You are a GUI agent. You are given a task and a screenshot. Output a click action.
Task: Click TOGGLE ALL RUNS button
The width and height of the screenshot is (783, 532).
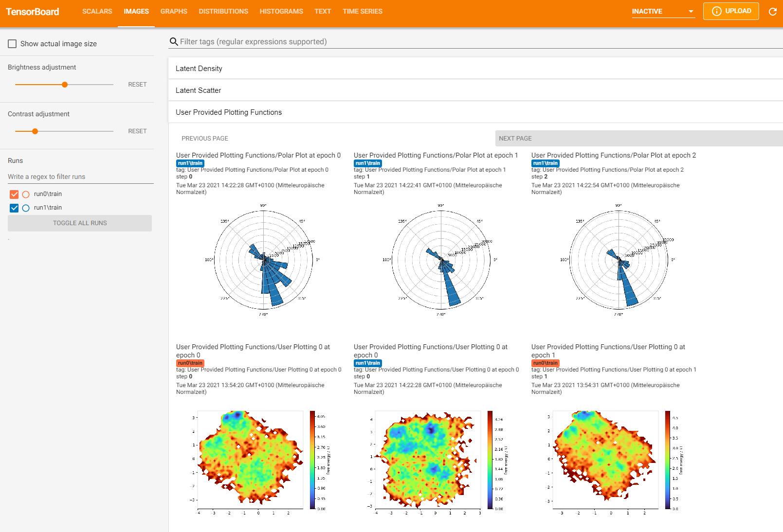[x=80, y=223]
